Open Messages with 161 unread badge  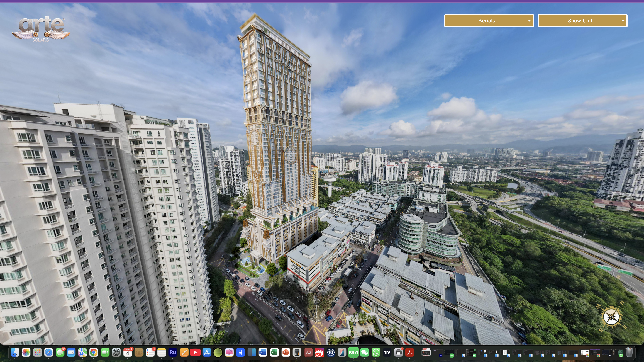pyautogui.click(x=60, y=353)
